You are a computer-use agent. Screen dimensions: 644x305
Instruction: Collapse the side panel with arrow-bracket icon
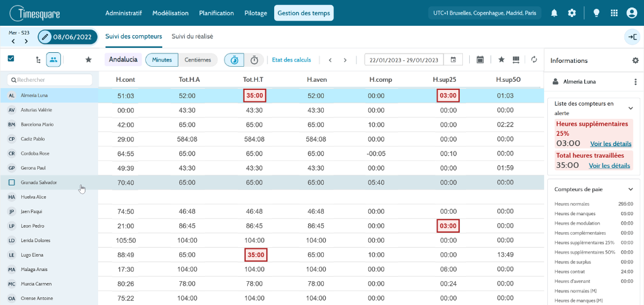coord(633,36)
